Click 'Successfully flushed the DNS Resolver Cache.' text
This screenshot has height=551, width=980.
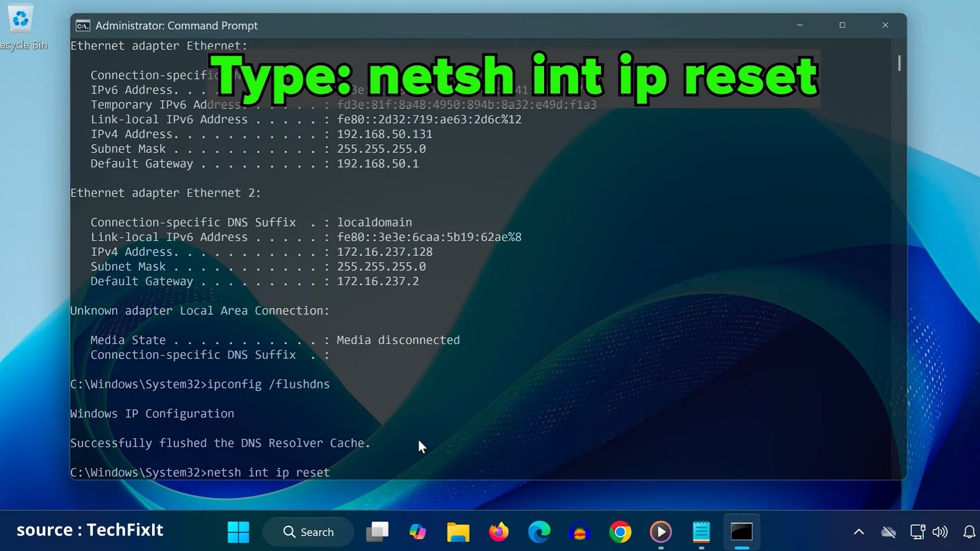pos(220,443)
